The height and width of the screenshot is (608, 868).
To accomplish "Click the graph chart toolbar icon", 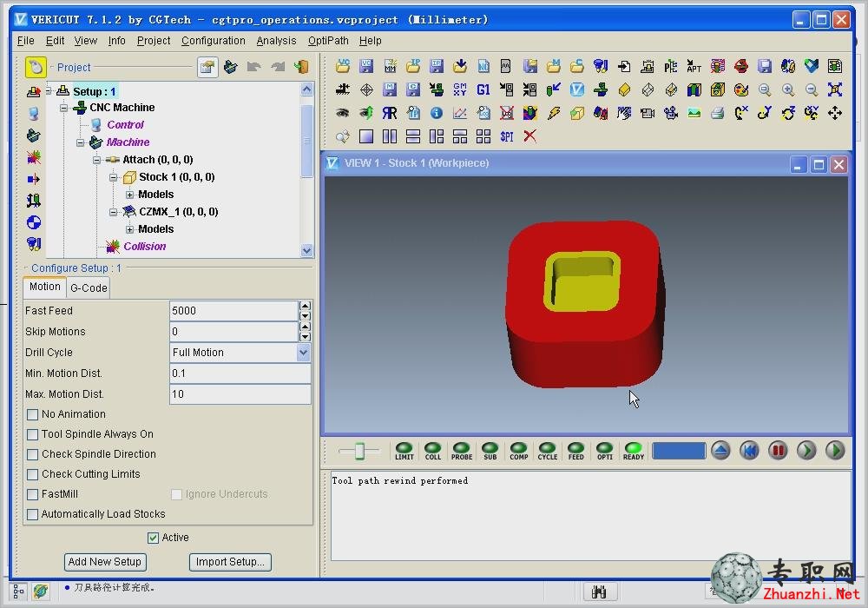I will click(459, 113).
